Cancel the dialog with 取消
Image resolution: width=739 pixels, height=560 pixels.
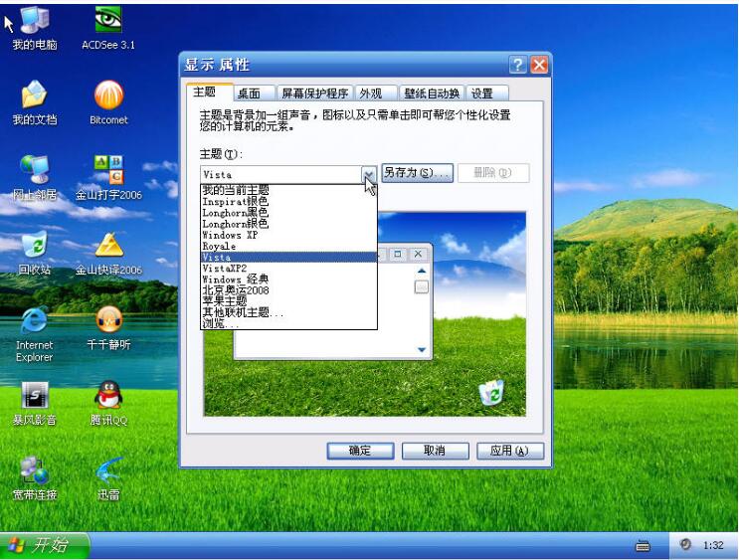(x=435, y=452)
